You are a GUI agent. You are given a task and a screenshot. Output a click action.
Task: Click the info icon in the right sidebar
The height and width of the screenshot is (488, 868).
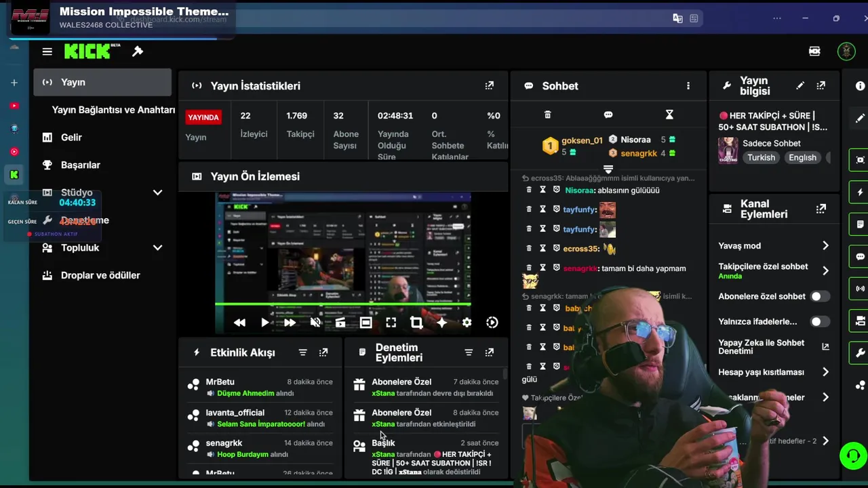point(861,86)
